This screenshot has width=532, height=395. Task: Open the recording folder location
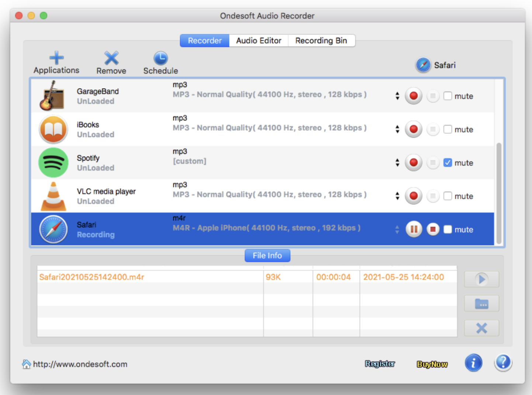click(x=481, y=303)
